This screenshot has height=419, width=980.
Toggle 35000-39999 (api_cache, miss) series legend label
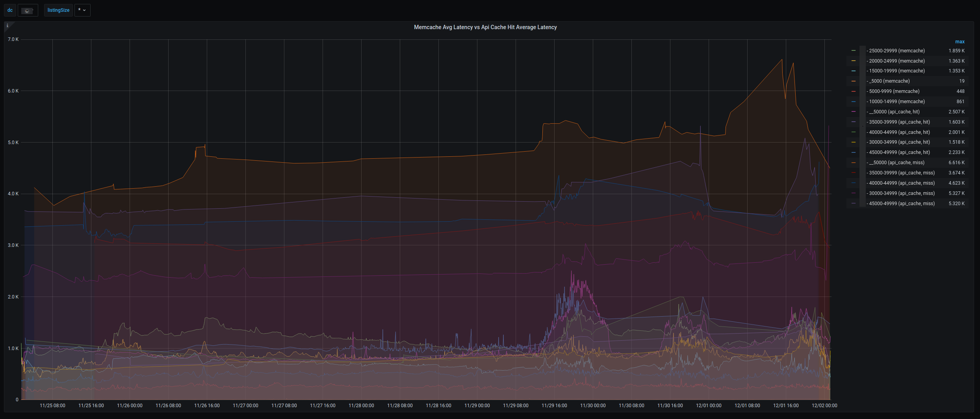902,173
